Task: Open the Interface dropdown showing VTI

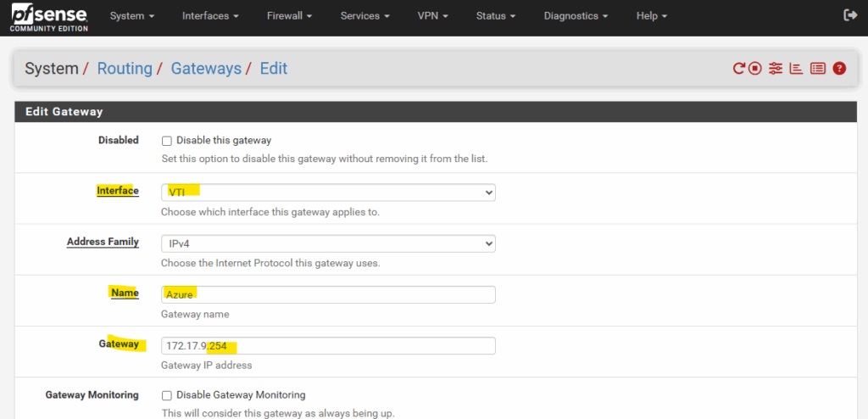Action: coord(328,193)
